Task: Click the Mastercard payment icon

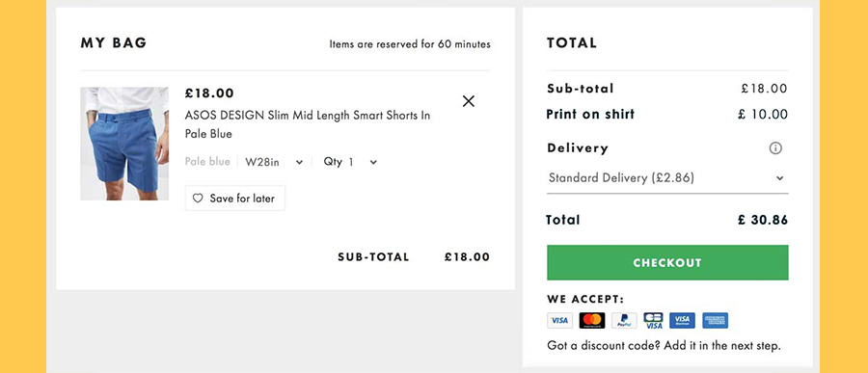Action: coord(592,320)
